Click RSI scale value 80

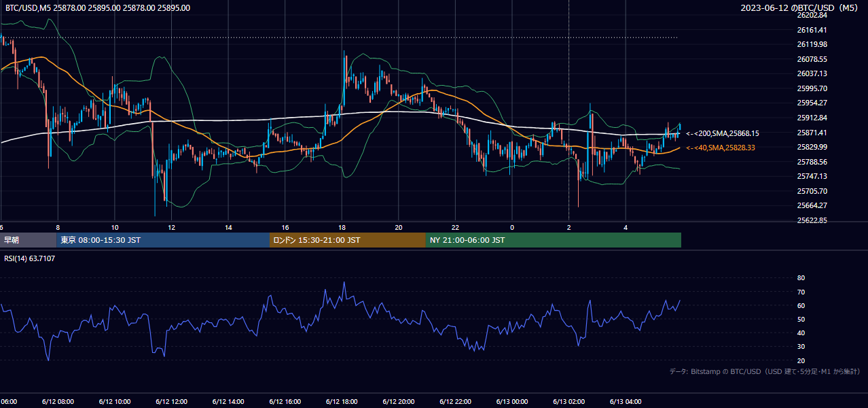[x=801, y=278]
